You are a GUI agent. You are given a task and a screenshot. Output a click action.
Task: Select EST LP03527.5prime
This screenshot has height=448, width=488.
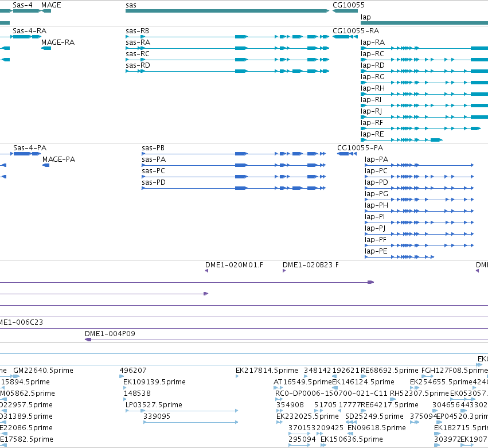coord(154,405)
